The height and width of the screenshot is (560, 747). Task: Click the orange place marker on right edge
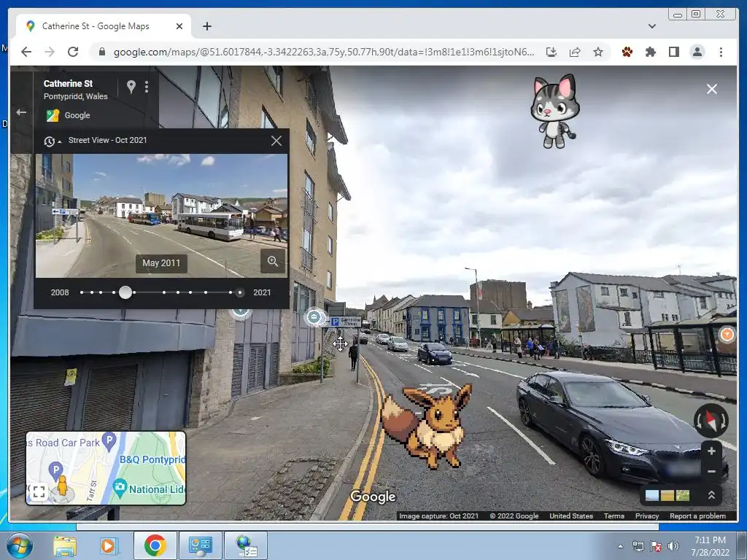coord(727,334)
